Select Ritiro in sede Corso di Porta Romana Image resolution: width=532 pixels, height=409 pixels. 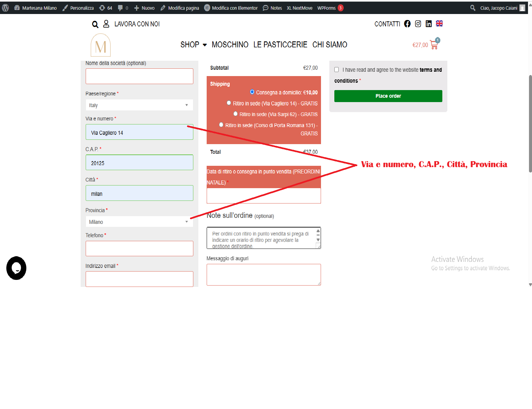click(x=221, y=125)
